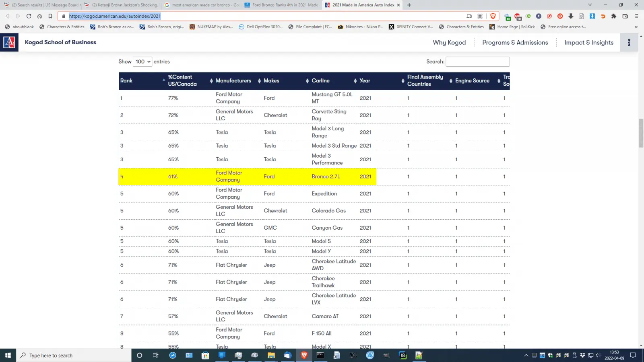Open the three-dot menu on Kogod header
Screen dimensions: 644x362
tap(629, 42)
